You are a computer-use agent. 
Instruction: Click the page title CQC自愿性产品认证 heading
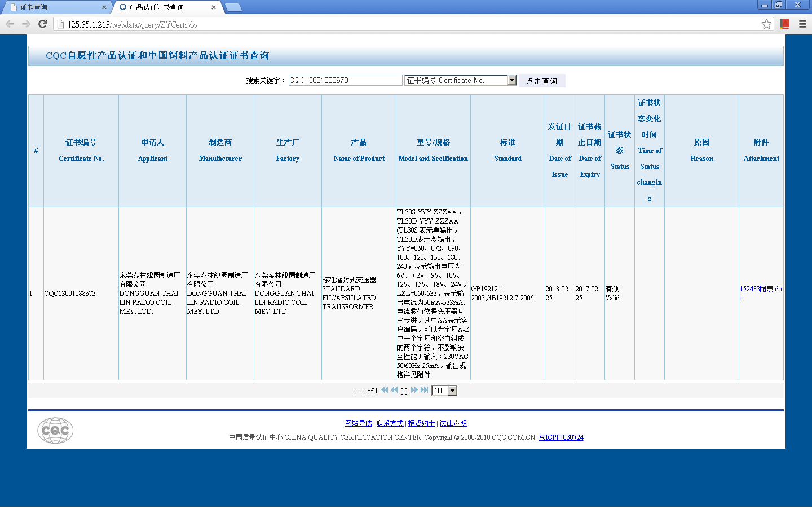[x=157, y=55]
